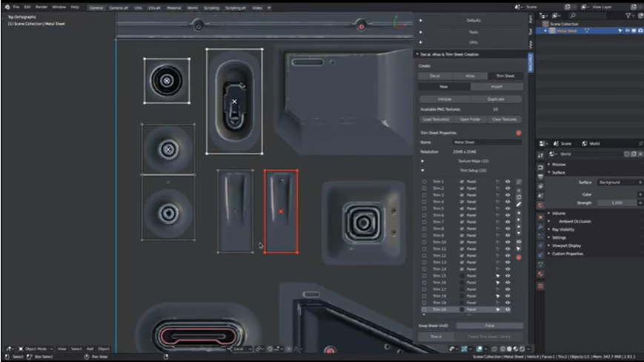Click the world Strength value slider

(616, 203)
